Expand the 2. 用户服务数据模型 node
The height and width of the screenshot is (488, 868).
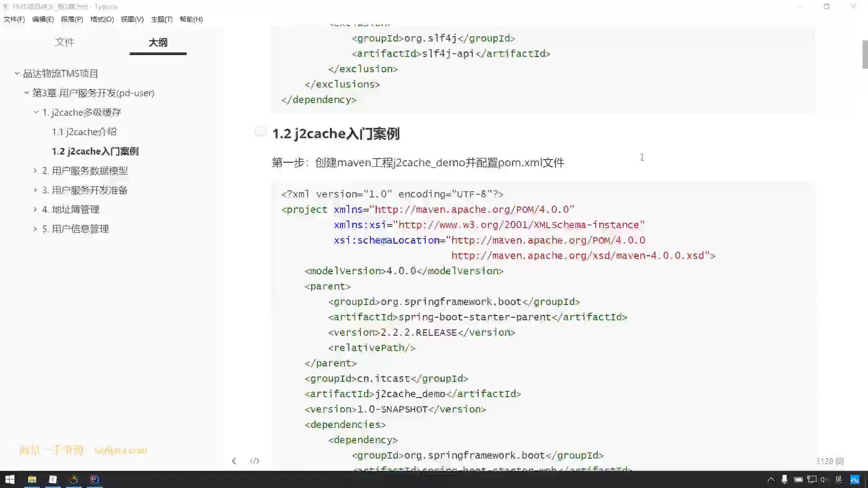pos(35,170)
